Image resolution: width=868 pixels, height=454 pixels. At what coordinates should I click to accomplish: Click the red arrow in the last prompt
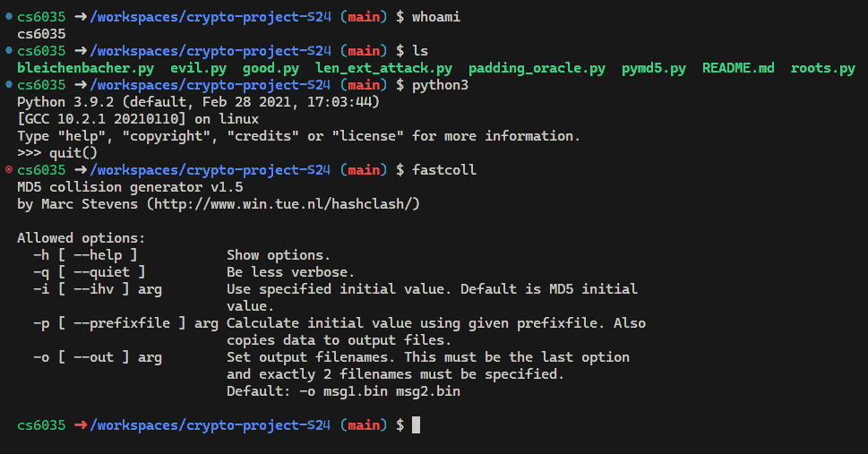pyautogui.click(x=81, y=425)
